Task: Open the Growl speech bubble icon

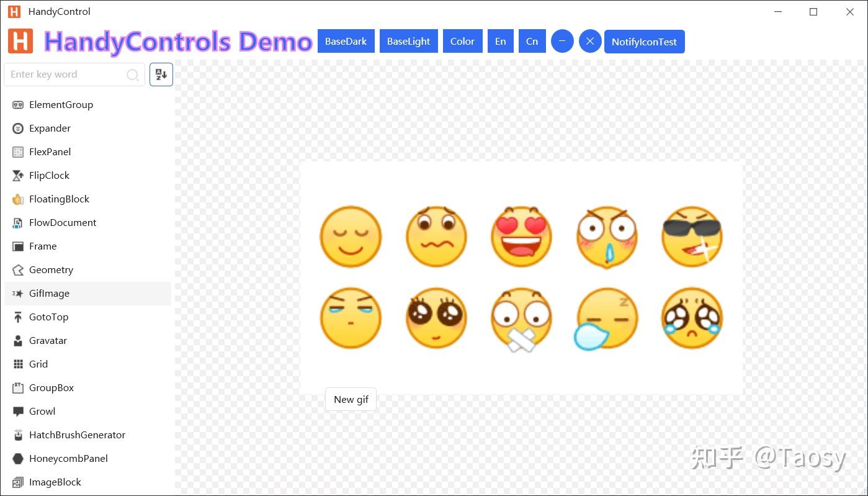Action: 18,412
